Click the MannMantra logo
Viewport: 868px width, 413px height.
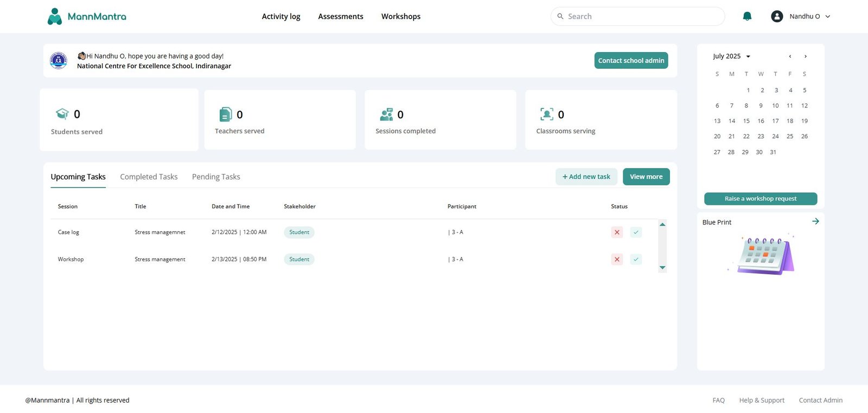(87, 16)
